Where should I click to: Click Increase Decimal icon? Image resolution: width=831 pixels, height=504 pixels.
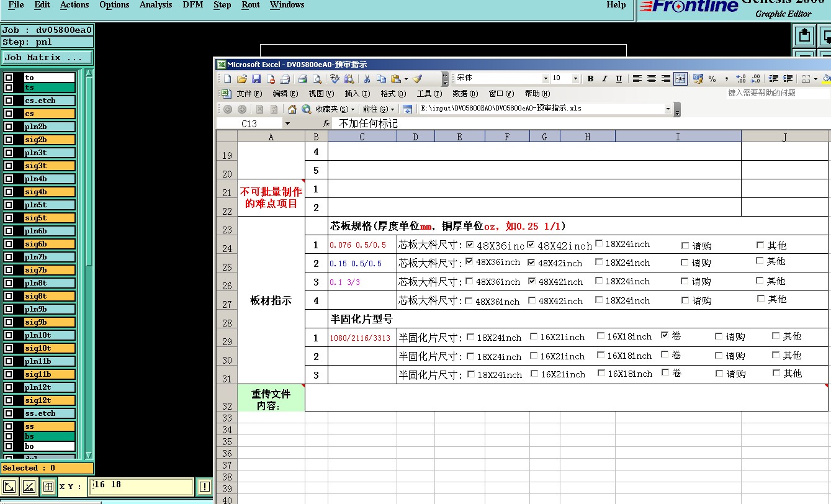click(741, 79)
